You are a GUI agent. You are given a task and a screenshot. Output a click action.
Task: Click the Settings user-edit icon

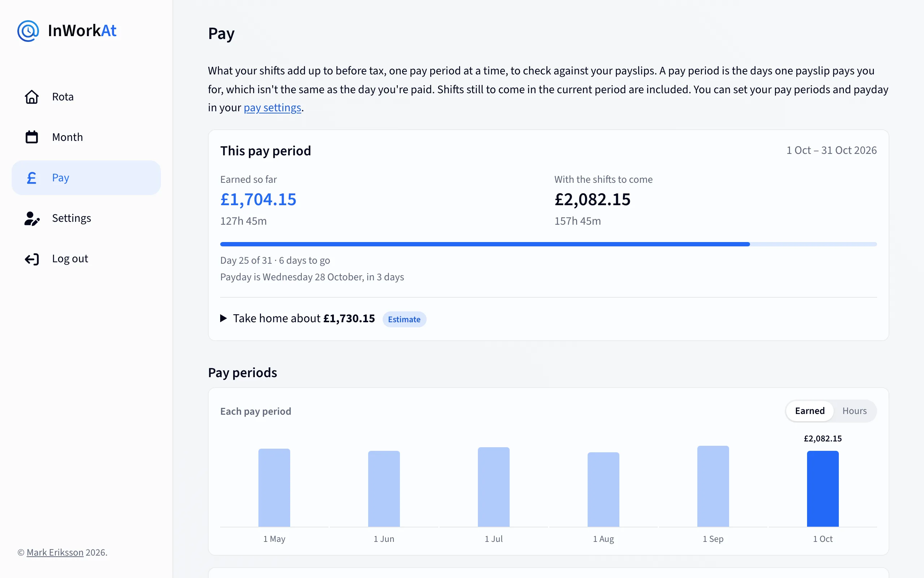(32, 218)
